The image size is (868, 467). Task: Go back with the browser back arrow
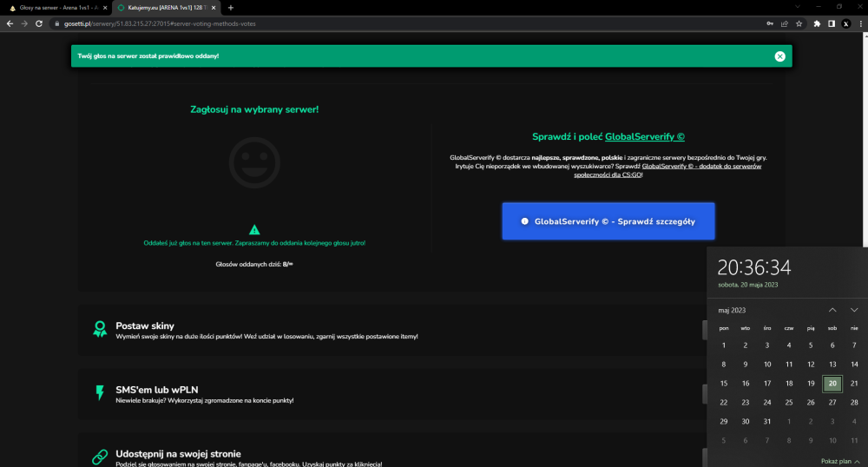(10, 23)
